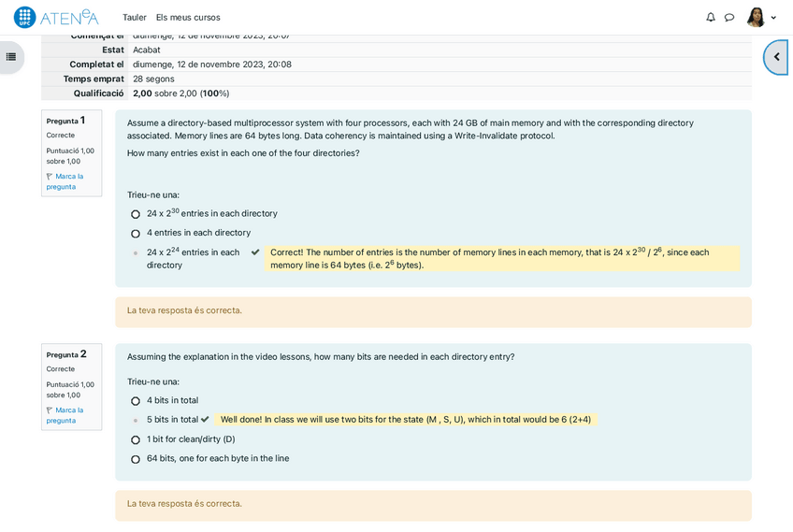
Task: Open Els meus cursos menu
Action: pos(188,18)
